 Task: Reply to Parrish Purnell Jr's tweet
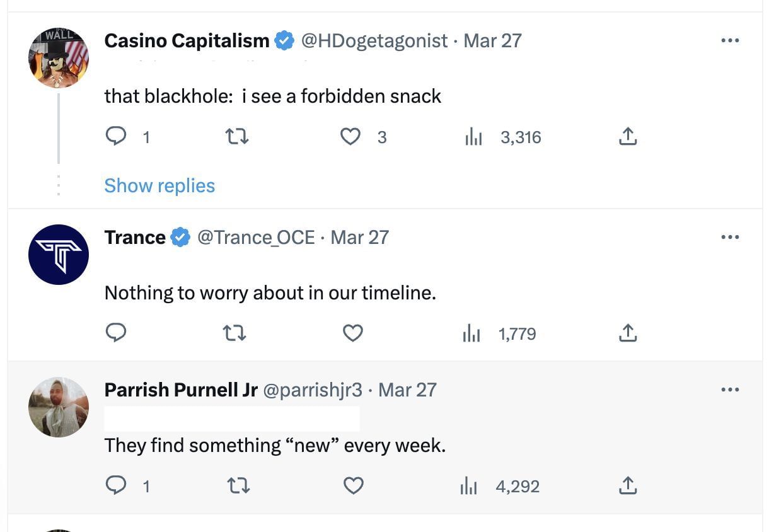[x=116, y=485]
